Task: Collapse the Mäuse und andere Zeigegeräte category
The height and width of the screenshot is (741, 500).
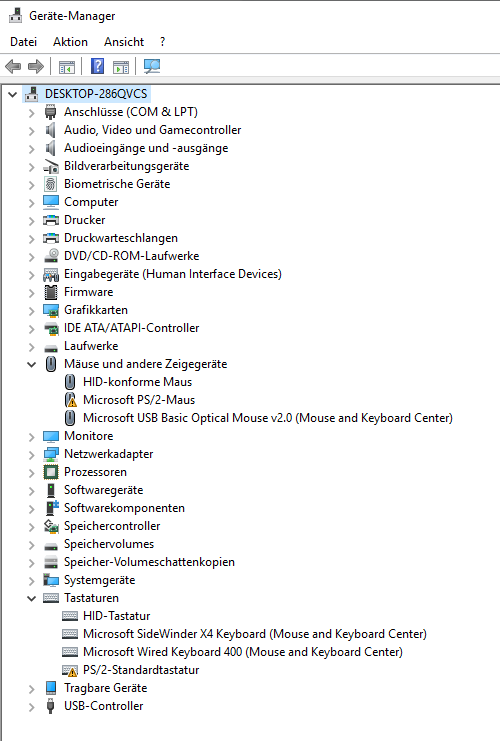Action: [32, 364]
